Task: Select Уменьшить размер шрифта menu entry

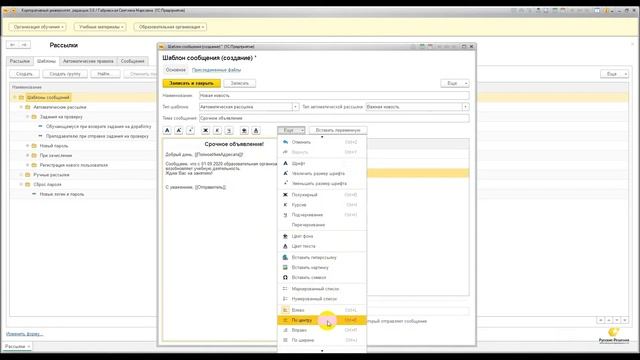Action: click(322, 184)
